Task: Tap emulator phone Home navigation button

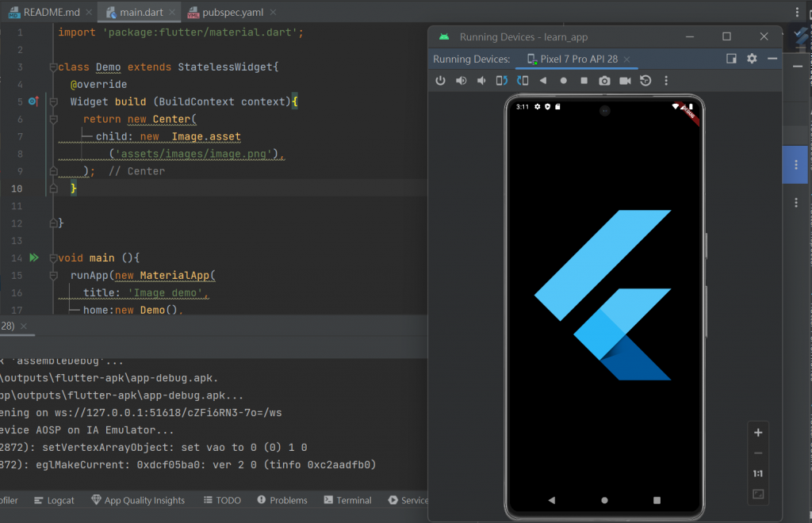Action: (x=604, y=500)
